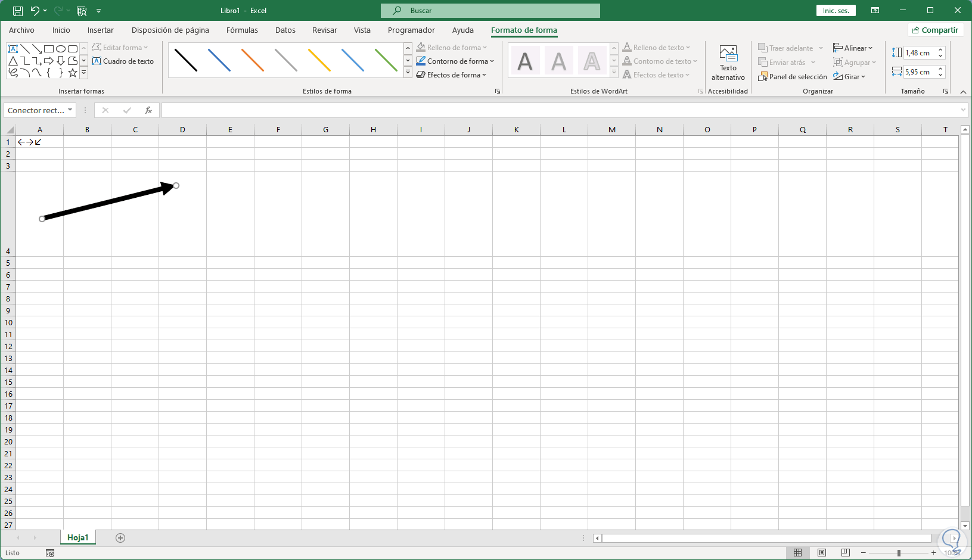Open the Alinear dropdown
This screenshot has height=560, width=972.
(853, 48)
